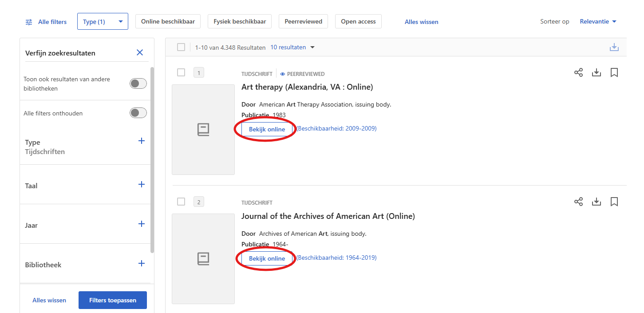Tick the select-all results checkbox
This screenshot has width=644, height=313.
tap(181, 47)
